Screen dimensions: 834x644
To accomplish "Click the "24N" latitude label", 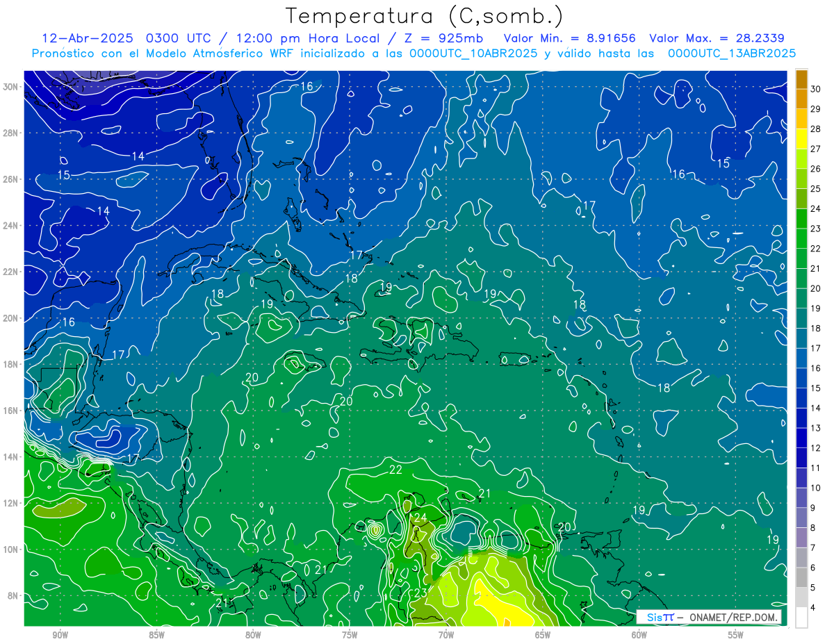I will (10, 225).
